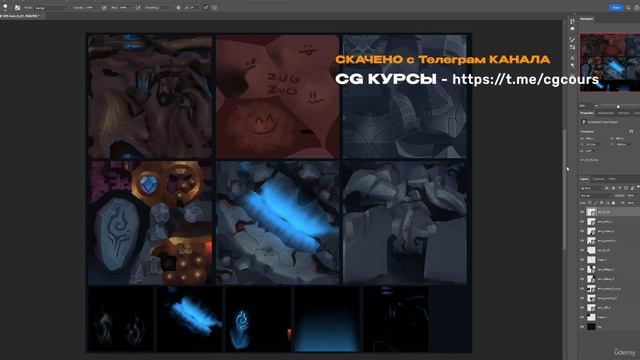The width and height of the screenshot is (640, 360).
Task: Open the History collapsed panel icon
Action: click(572, 21)
